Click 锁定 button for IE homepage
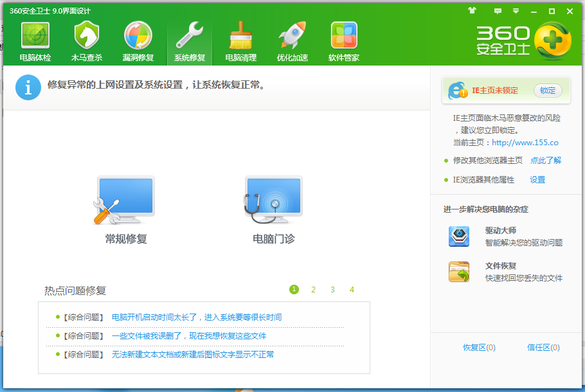 pyautogui.click(x=548, y=91)
